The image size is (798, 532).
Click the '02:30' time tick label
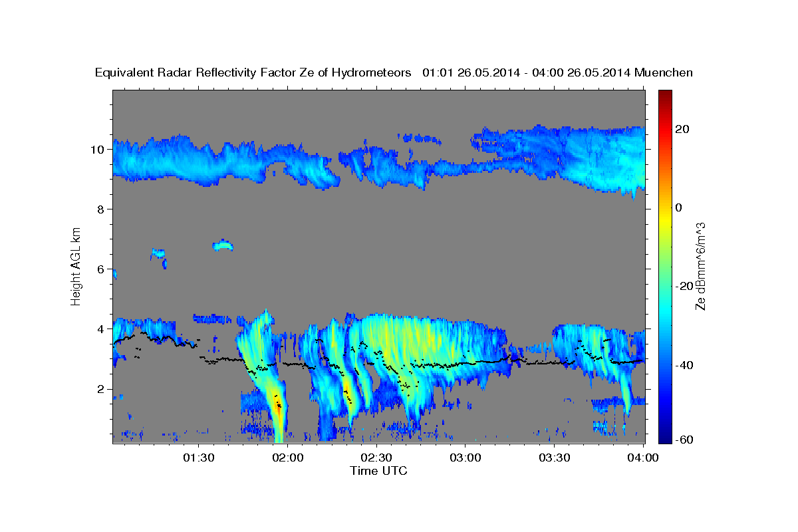pos(376,458)
